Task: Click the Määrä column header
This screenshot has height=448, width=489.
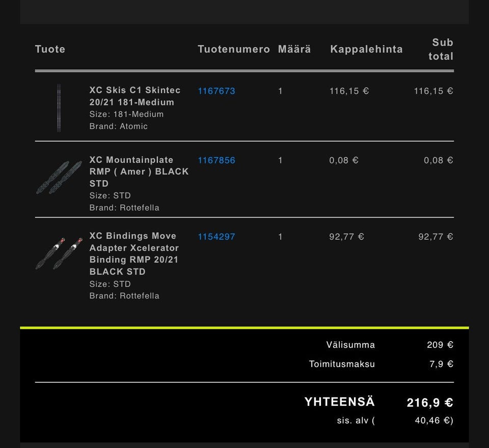Action: point(294,49)
